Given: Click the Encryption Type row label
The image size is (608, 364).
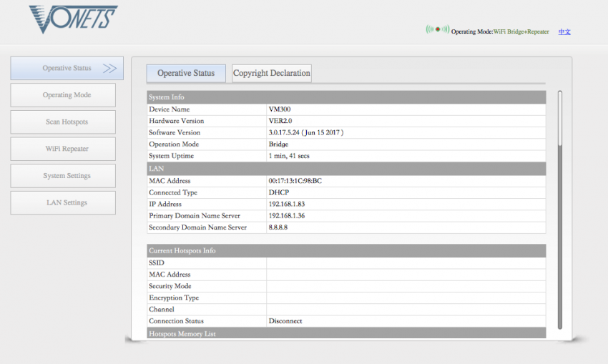Looking at the screenshot, I should coord(174,297).
